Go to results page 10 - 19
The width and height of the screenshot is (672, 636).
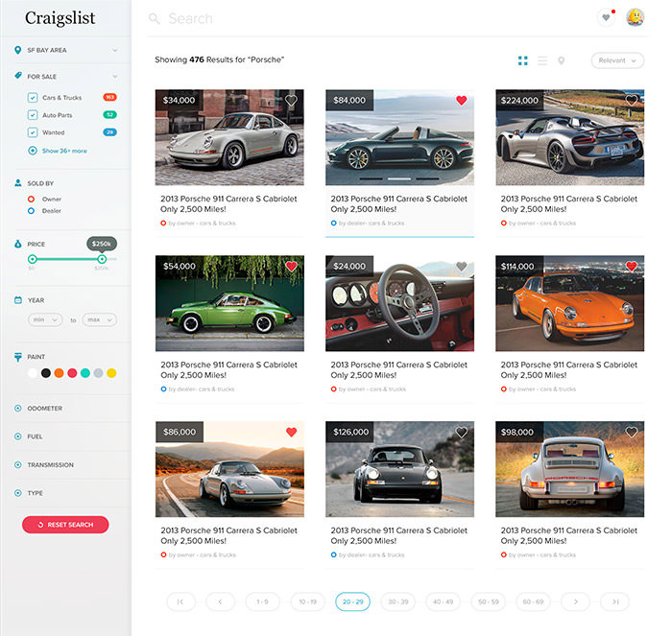click(x=308, y=601)
